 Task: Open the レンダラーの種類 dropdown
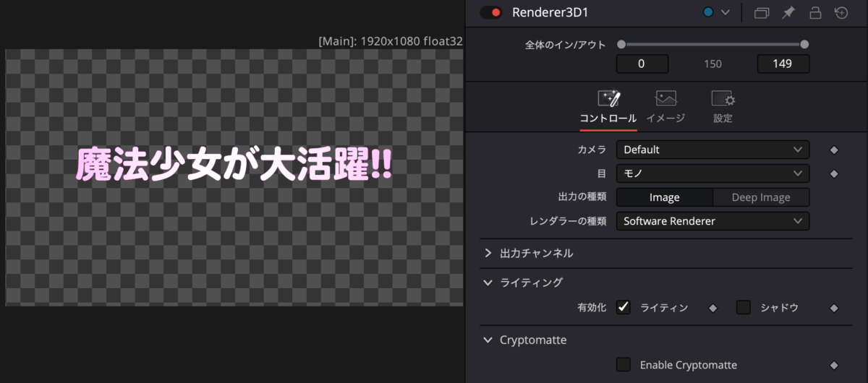click(x=712, y=221)
